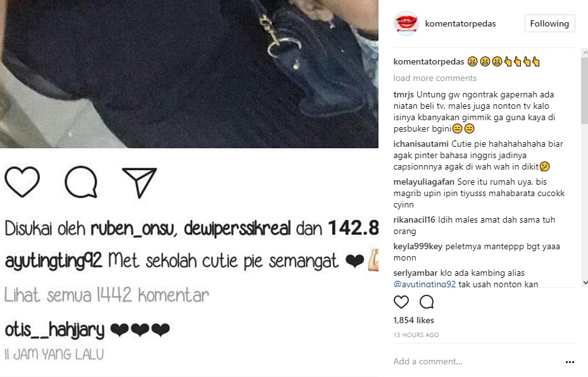Open tmrjs commenter profile

[404, 95]
